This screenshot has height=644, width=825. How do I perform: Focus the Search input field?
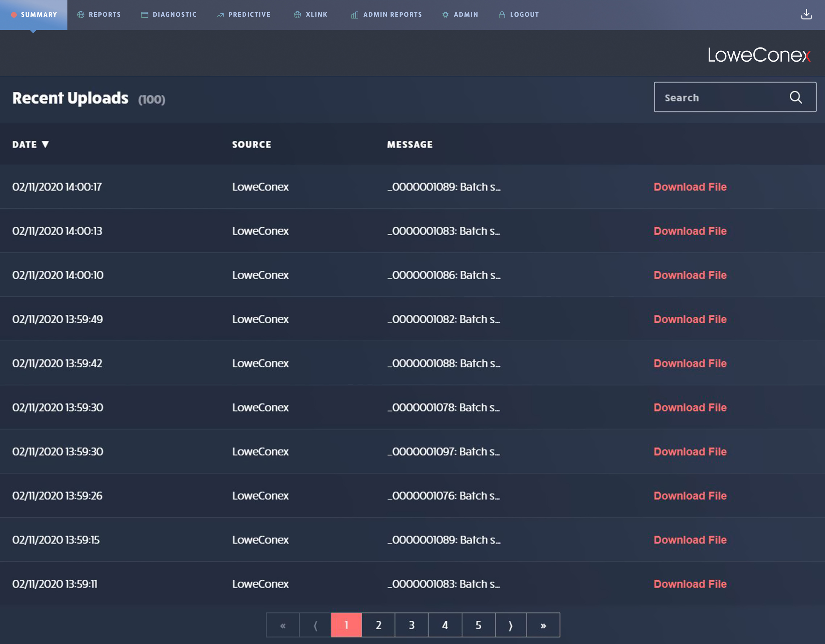pyautogui.click(x=735, y=97)
